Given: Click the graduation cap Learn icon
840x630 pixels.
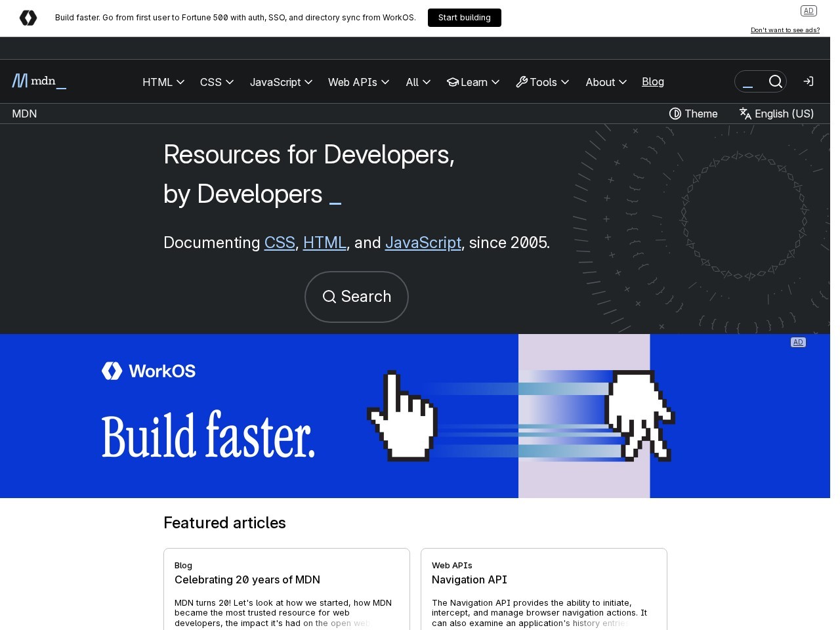Looking at the screenshot, I should click(452, 82).
